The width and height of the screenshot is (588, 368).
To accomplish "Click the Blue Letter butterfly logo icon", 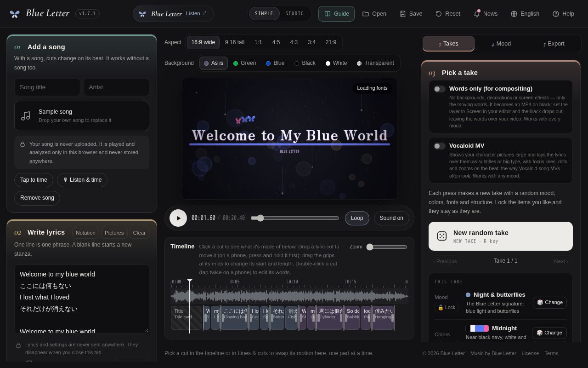I will pyautogui.click(x=15, y=14).
